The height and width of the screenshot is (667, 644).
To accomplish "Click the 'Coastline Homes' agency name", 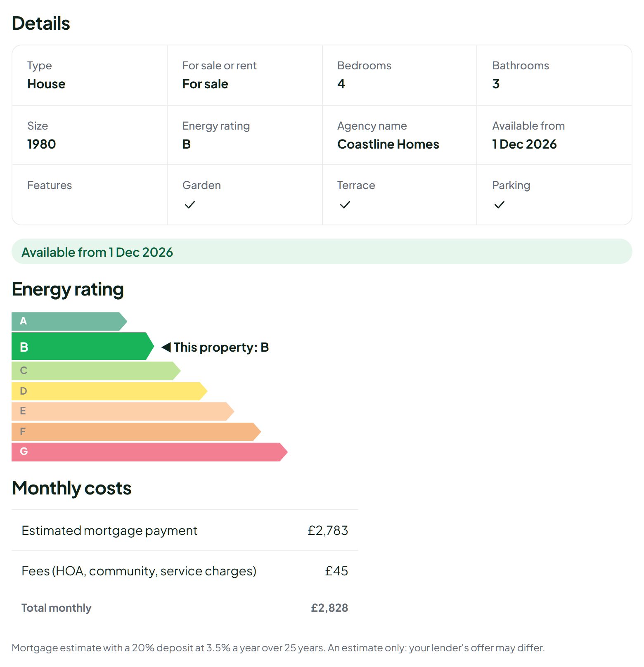I will (388, 144).
